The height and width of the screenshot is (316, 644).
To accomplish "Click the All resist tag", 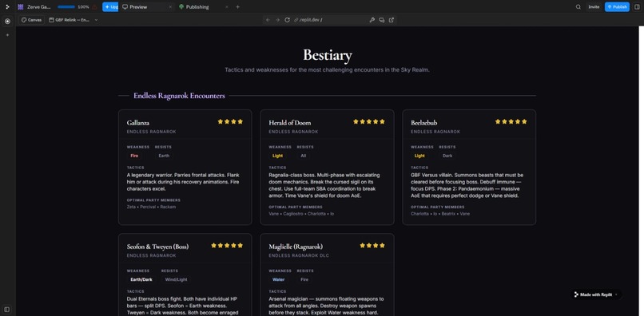I will coord(303,156).
